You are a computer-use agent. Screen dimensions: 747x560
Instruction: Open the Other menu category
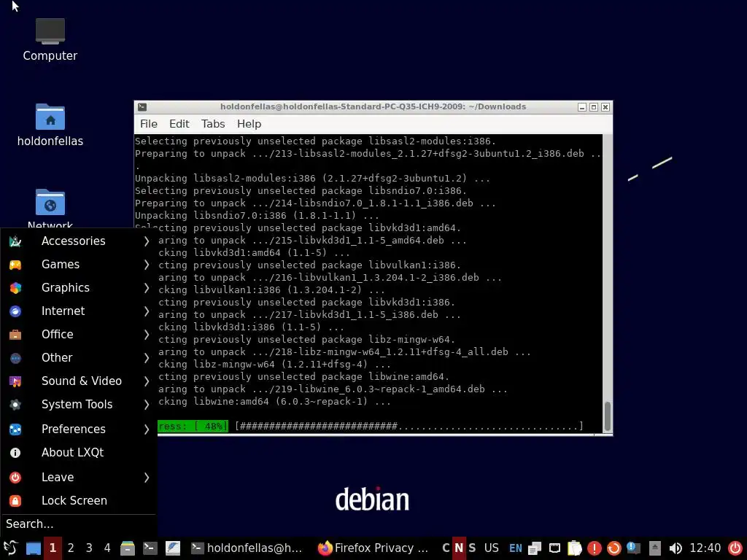79,357
